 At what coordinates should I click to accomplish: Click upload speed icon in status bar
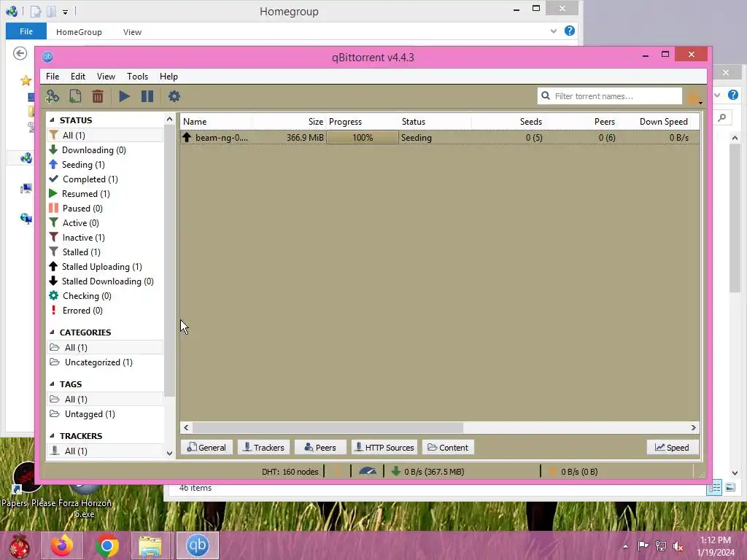click(x=553, y=472)
